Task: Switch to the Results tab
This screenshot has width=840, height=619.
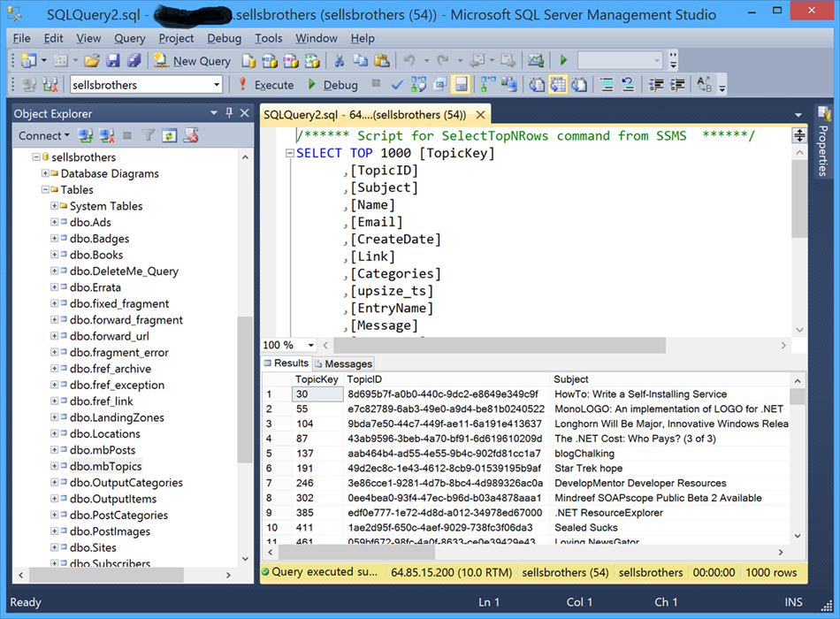Action: click(x=286, y=363)
